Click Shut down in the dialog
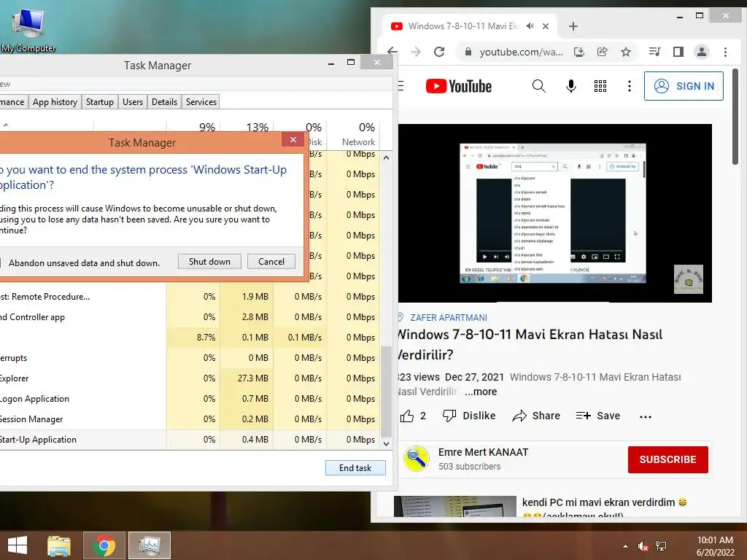 point(209,262)
